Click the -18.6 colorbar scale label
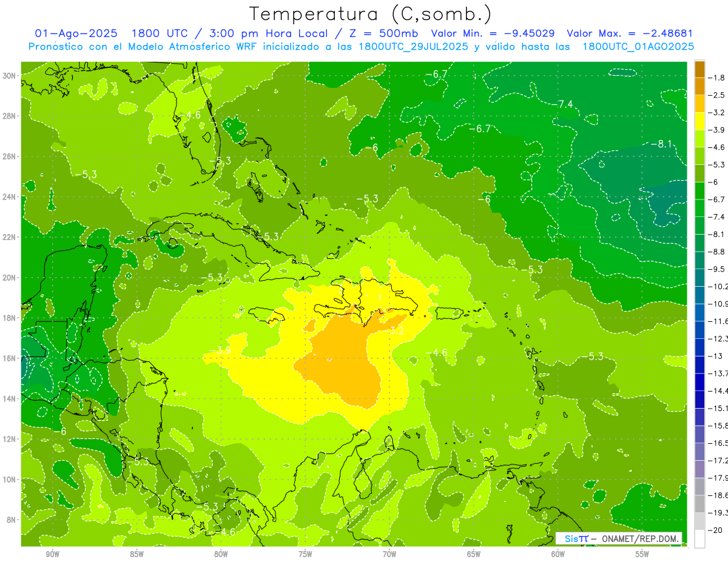728x562 pixels. click(x=719, y=495)
